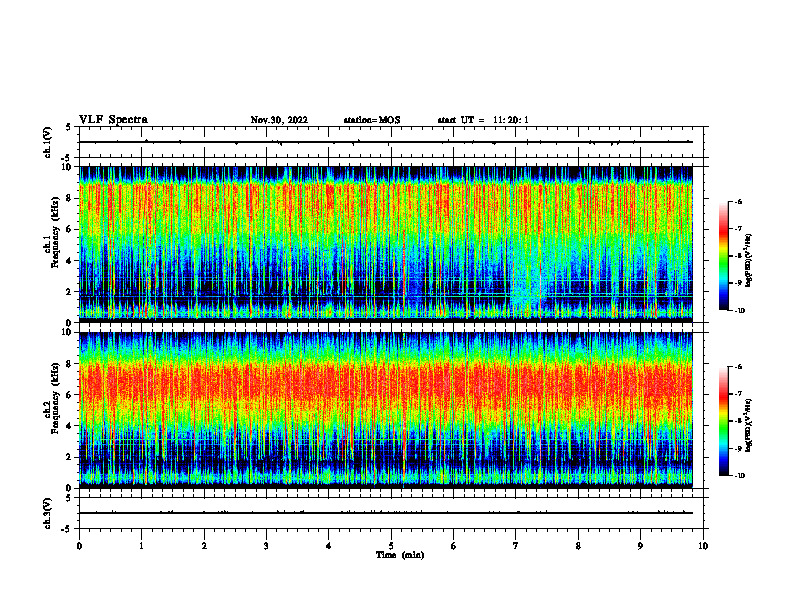Image resolution: width=792 pixels, height=612 pixels.
Task: Click time axis tick label "8"
Action: tap(578, 546)
